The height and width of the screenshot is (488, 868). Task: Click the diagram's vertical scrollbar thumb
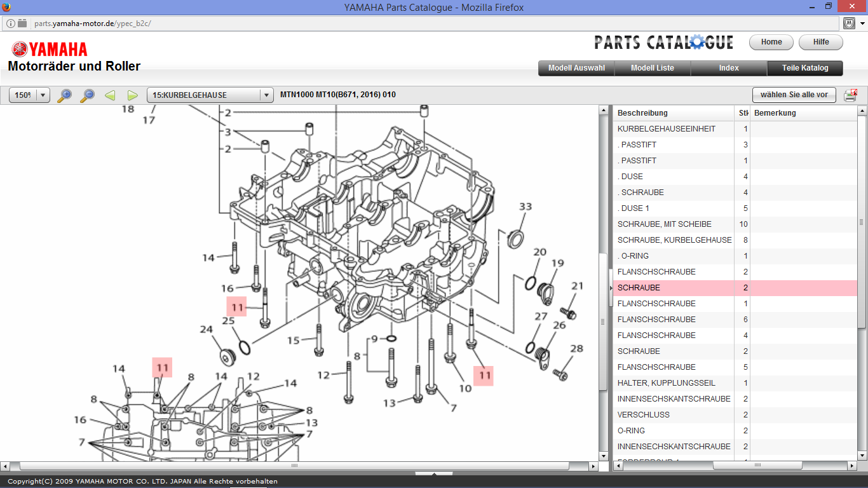[603, 321]
